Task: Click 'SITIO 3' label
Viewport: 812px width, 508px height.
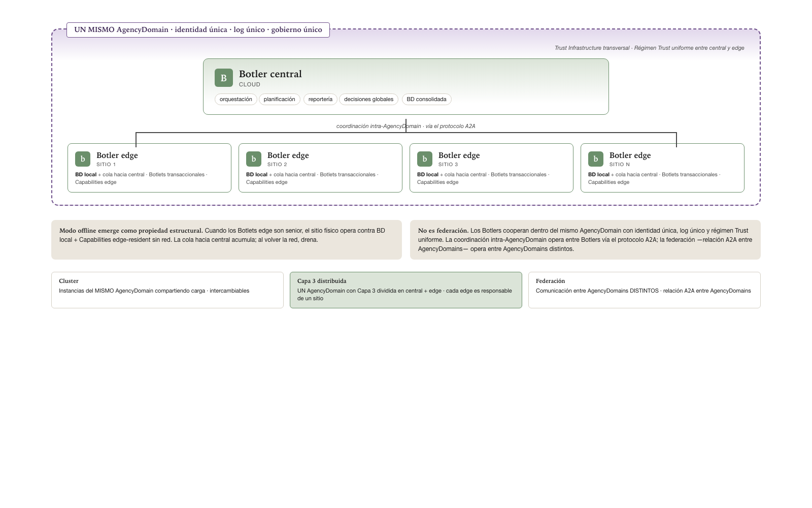Action: tap(448, 165)
